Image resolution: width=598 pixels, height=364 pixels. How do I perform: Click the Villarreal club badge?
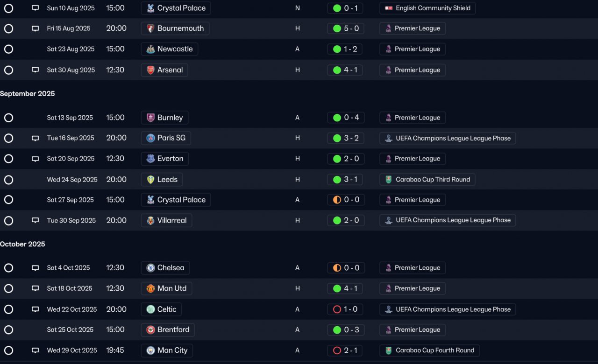point(150,221)
